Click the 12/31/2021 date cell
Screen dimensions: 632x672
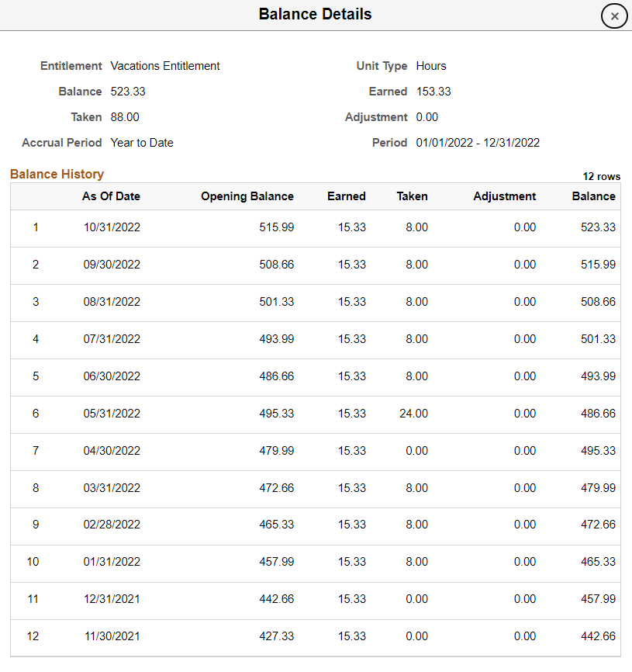coord(112,599)
